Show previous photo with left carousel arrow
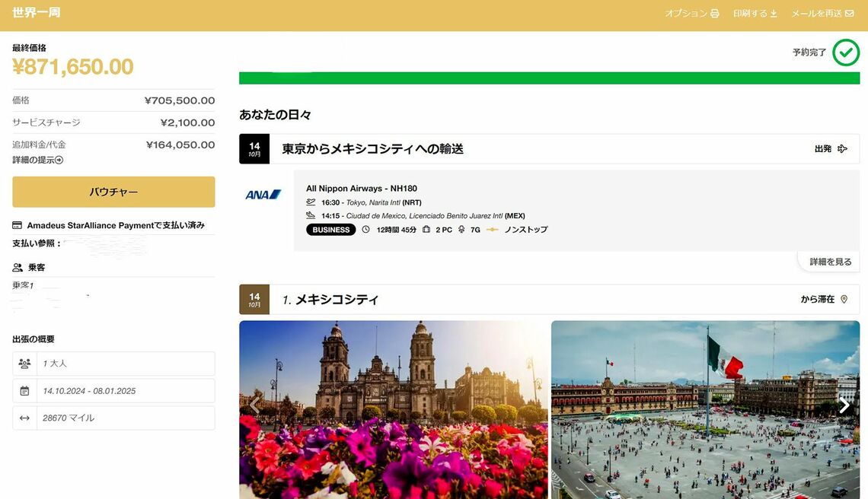The image size is (868, 499). pos(255,405)
